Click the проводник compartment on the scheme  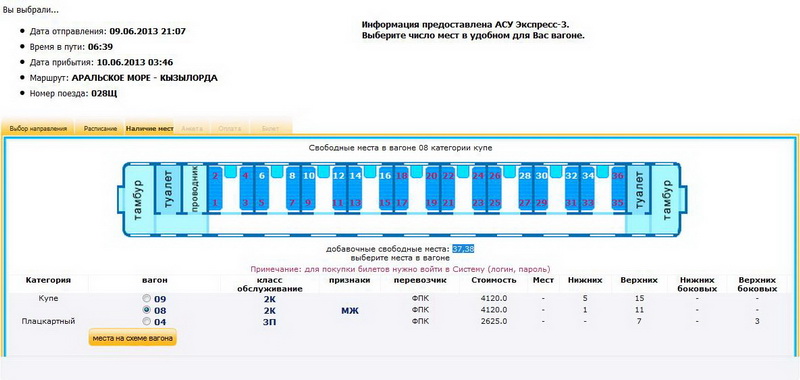pos(195,189)
